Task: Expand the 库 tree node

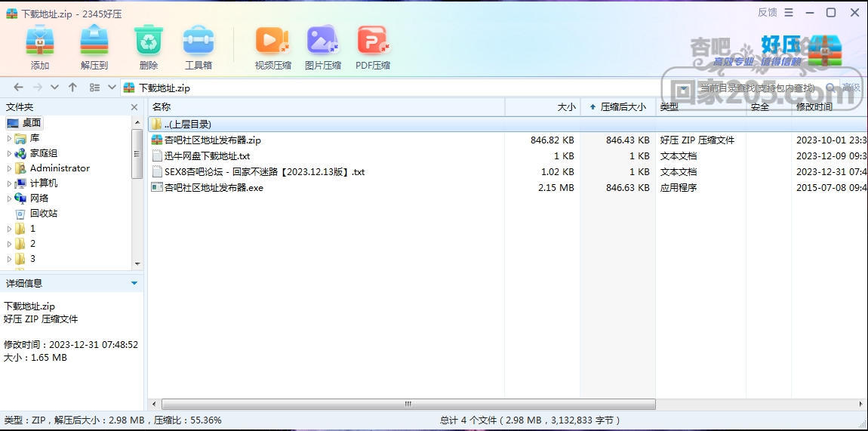Action: pos(9,138)
